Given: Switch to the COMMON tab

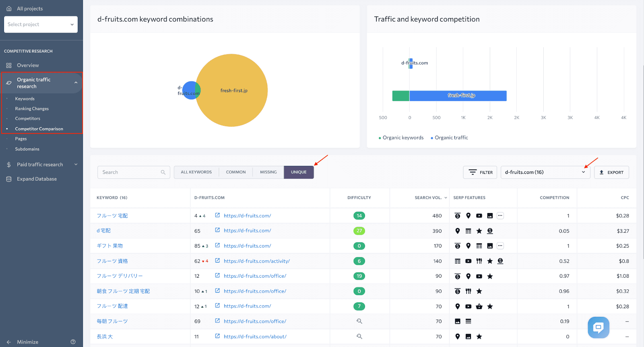Looking at the screenshot, I should pos(236,172).
